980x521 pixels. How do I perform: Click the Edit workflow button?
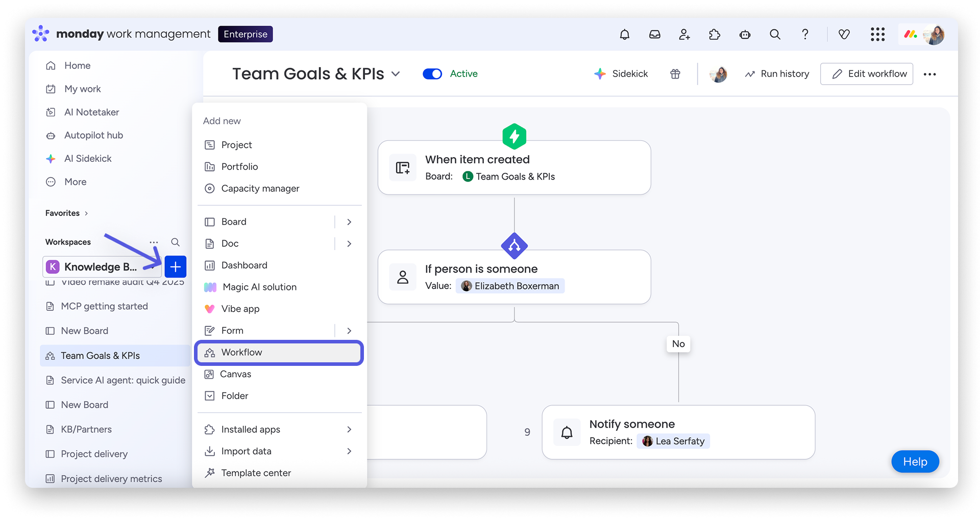[x=866, y=74]
